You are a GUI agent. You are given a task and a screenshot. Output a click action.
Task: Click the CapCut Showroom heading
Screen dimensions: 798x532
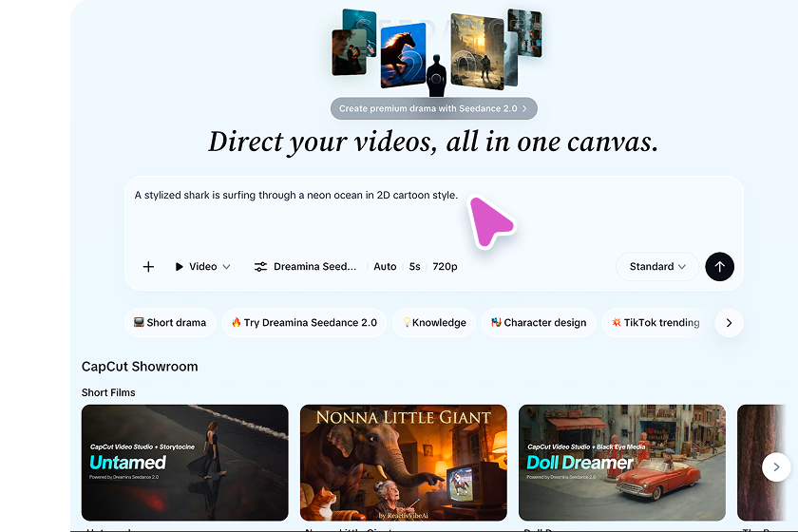140,367
